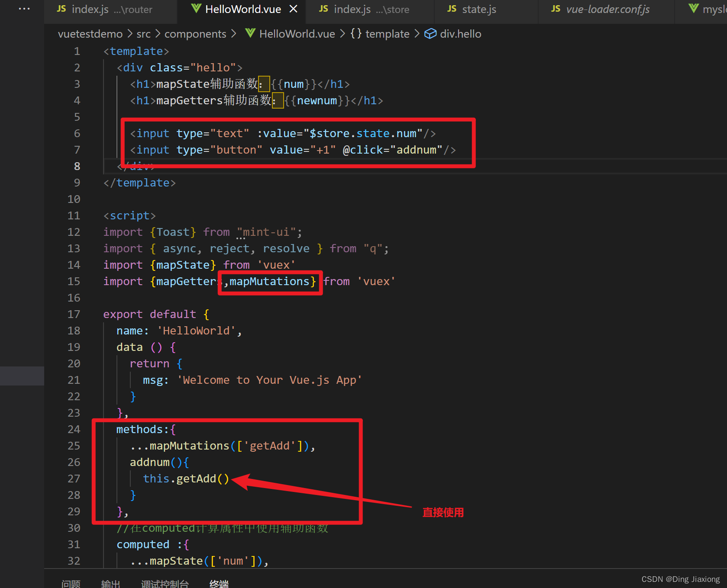The width and height of the screenshot is (727, 588).
Task: Click 'HelloWorld' name string on line 18
Action: pos(196,331)
